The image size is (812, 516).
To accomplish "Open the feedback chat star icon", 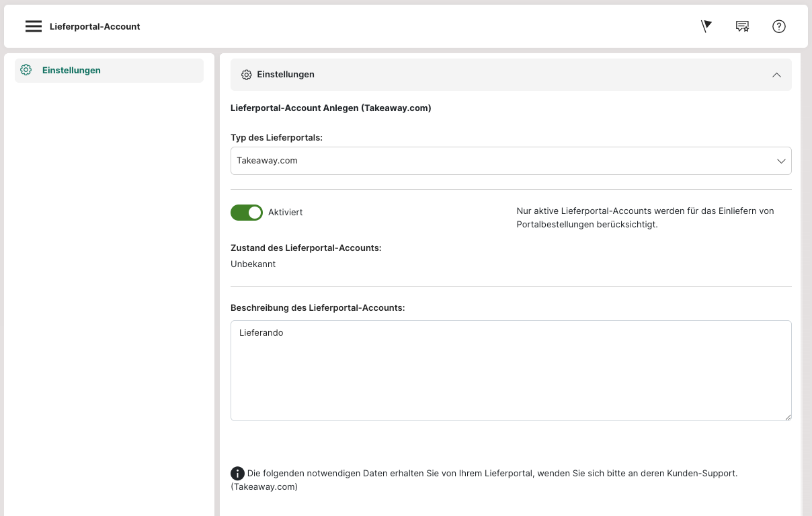I will click(x=742, y=26).
